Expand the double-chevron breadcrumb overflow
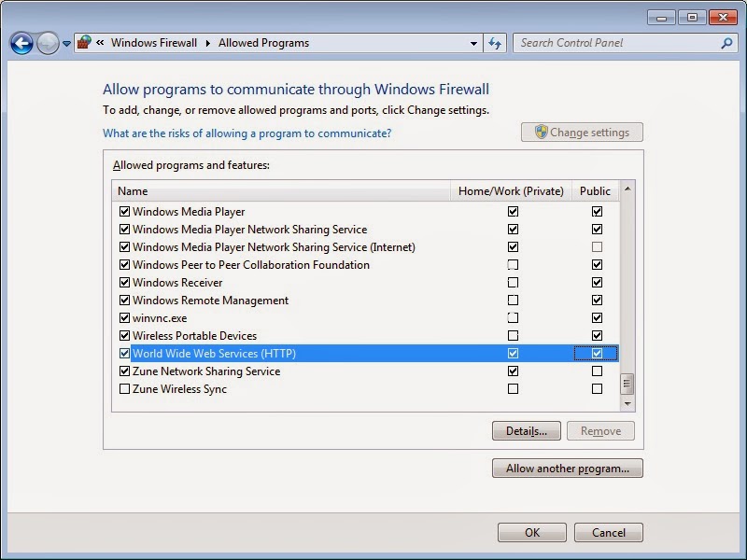Viewport: 747px width, 560px height. [100, 42]
